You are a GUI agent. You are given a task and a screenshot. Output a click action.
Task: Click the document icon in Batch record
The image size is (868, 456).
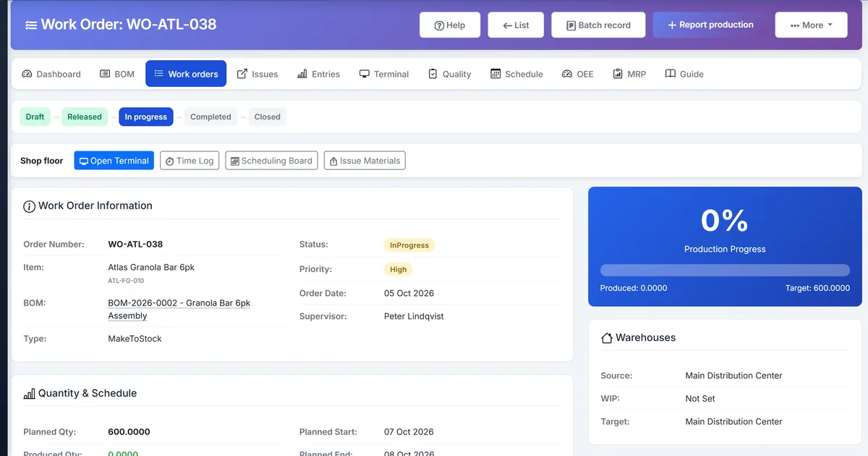(571, 25)
